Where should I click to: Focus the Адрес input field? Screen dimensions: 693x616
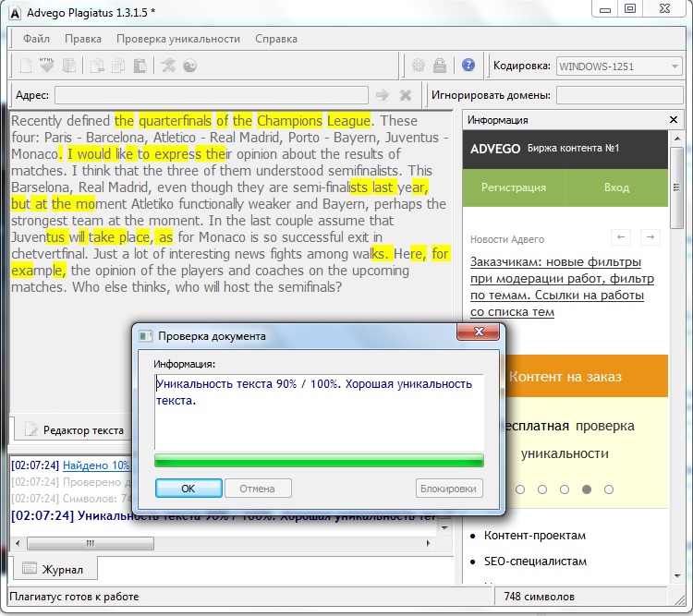(212, 95)
